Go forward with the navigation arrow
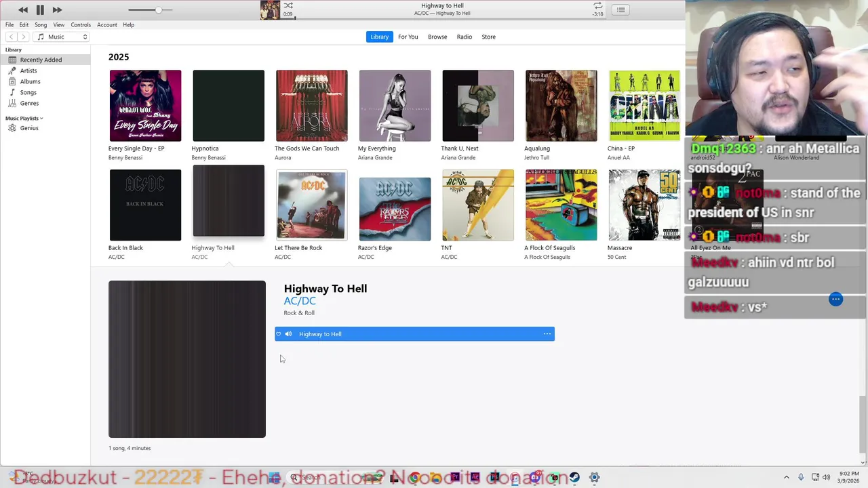The height and width of the screenshot is (488, 868). pyautogui.click(x=23, y=37)
